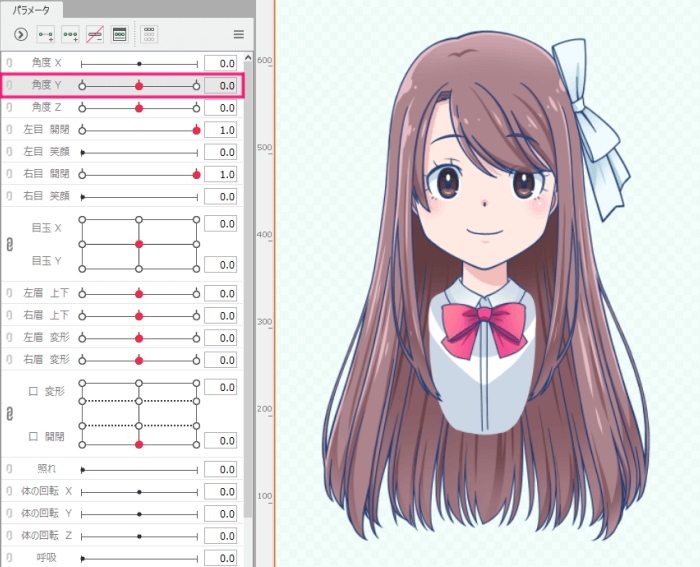The width and height of the screenshot is (700, 567).
Task: Click the manual key edit icon
Action: [120, 34]
